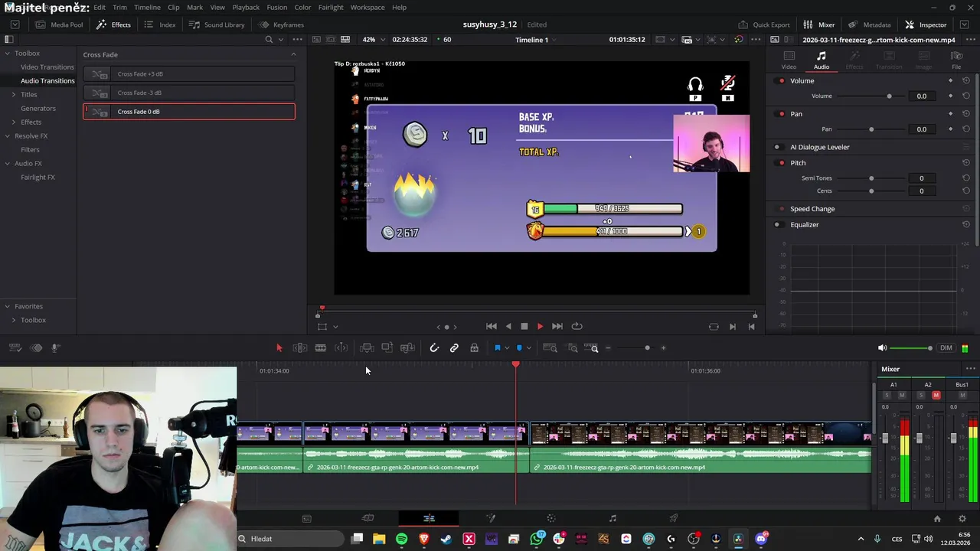Click the red play forward button
Viewport: 980px width, 551px height.
point(540,327)
